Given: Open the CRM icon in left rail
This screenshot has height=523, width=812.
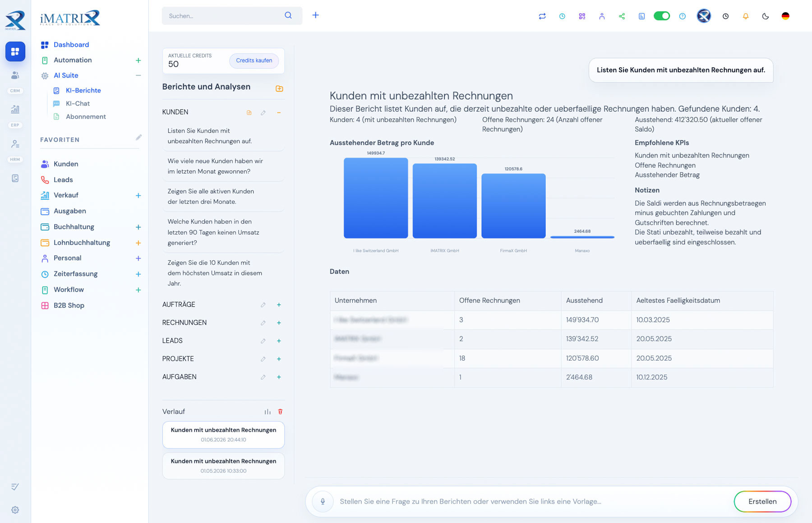Looking at the screenshot, I should tap(15, 75).
